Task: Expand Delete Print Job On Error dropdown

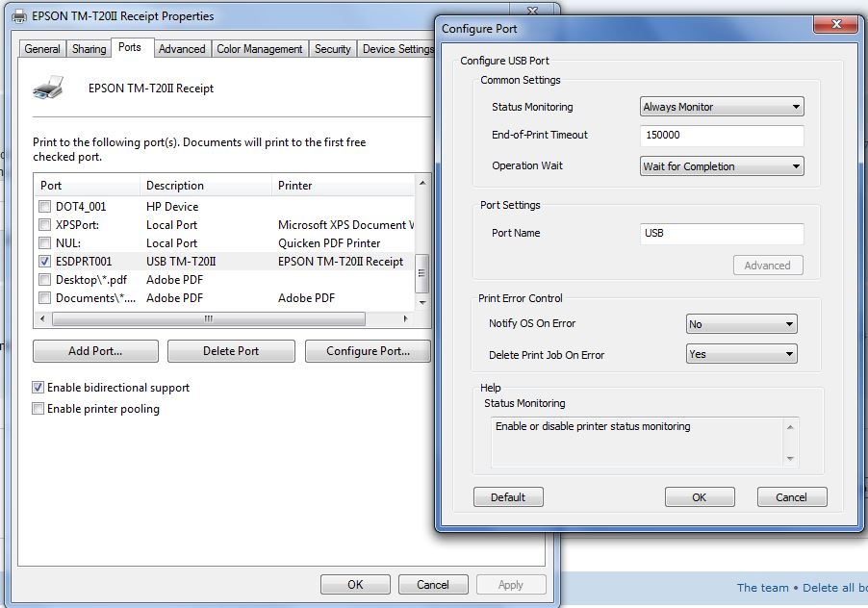Action: pyautogui.click(x=741, y=354)
